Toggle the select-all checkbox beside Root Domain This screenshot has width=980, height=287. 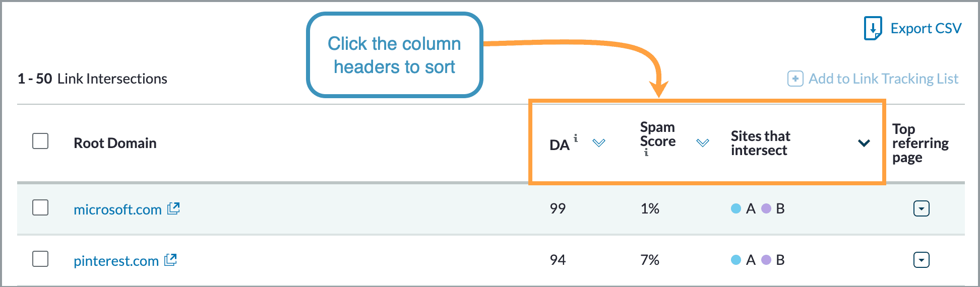[40, 141]
